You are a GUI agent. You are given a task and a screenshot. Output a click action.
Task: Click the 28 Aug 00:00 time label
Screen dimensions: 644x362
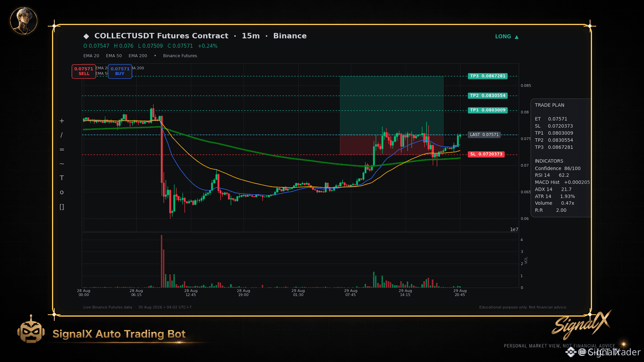pos(84,293)
